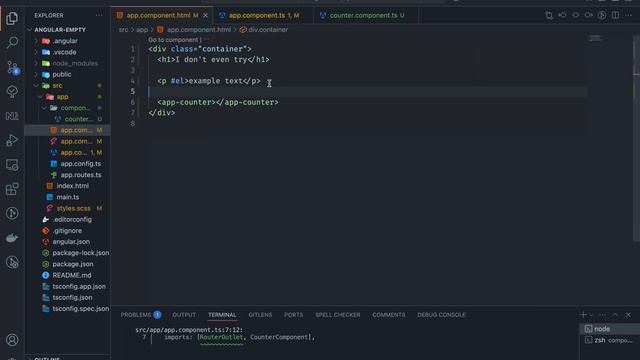The image size is (640, 360).
Task: Click the split editor right icon
Action: click(616, 15)
